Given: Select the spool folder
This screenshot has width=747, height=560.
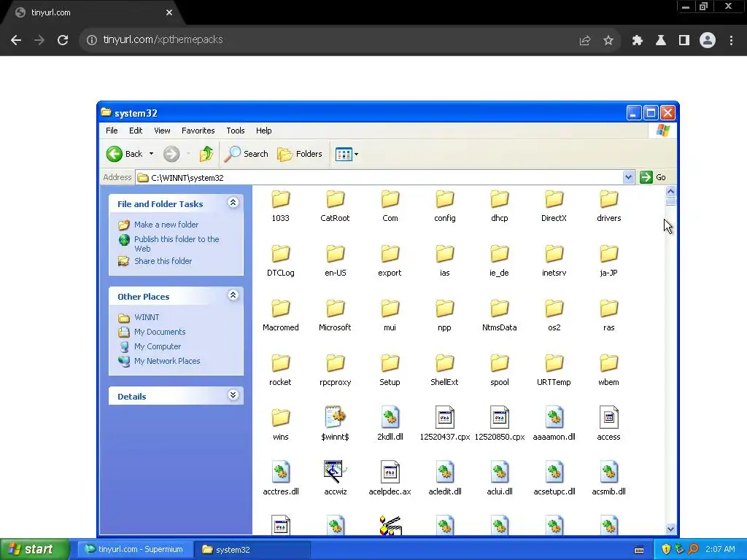Looking at the screenshot, I should pyautogui.click(x=499, y=370).
